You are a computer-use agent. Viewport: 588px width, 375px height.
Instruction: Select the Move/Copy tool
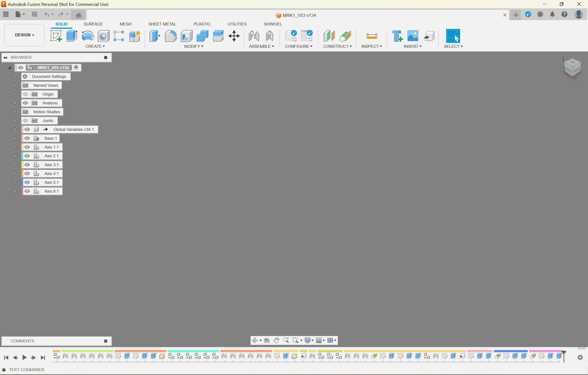tap(234, 36)
